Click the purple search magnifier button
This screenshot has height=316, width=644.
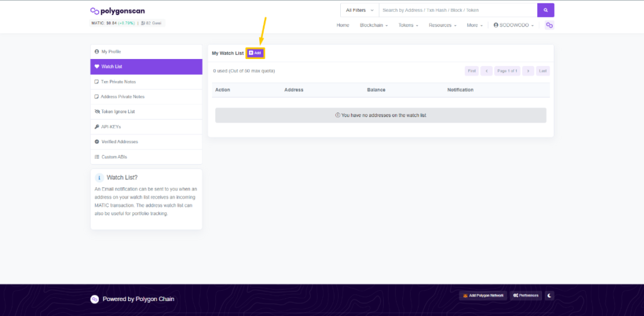click(545, 10)
